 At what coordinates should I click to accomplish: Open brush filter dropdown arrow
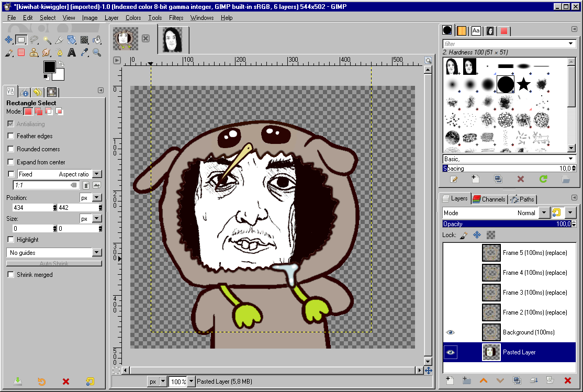click(x=571, y=44)
